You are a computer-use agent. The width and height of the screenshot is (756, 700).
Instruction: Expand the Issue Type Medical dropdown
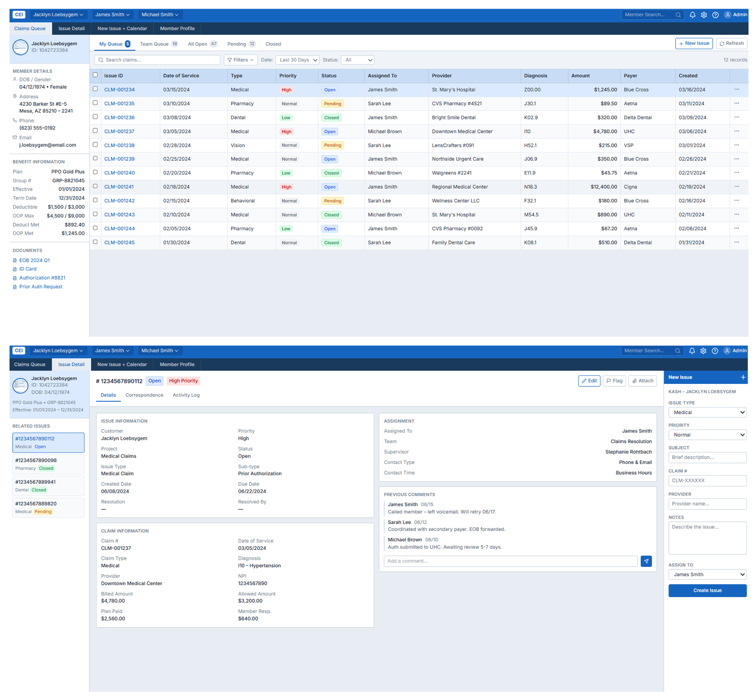click(x=707, y=412)
